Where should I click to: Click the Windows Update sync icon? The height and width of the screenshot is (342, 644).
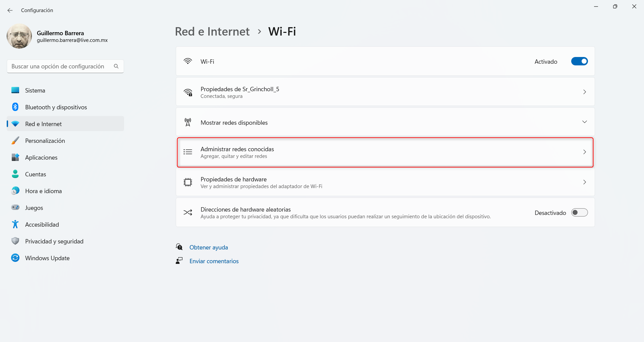click(x=15, y=258)
